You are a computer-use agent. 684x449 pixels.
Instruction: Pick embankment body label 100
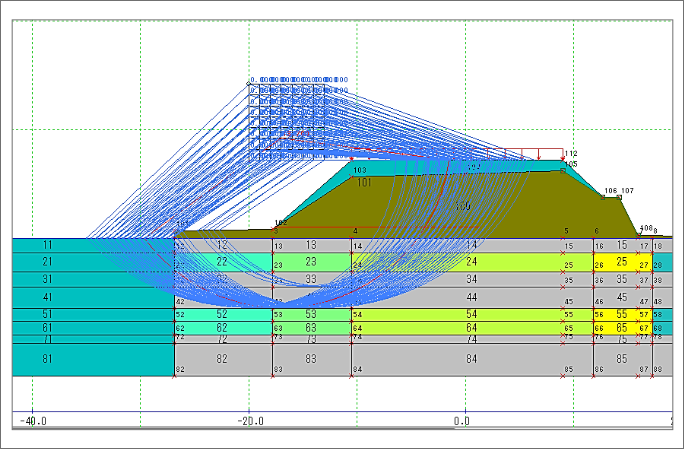[462, 206]
